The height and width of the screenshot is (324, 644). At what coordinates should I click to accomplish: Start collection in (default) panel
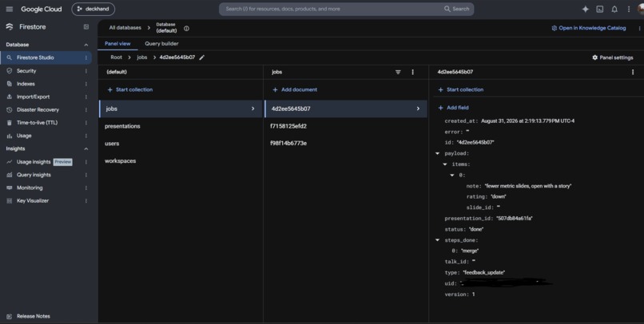(x=130, y=89)
